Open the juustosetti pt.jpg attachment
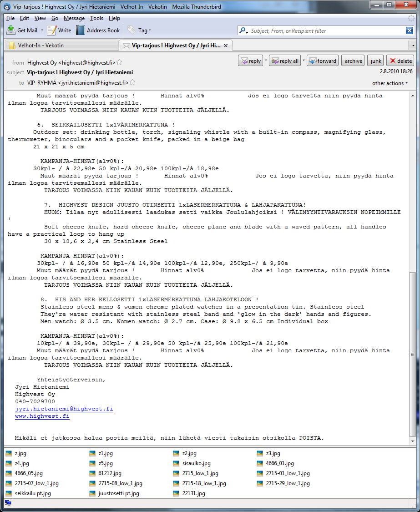Viewport: 420px width, 512px height. click(x=119, y=493)
